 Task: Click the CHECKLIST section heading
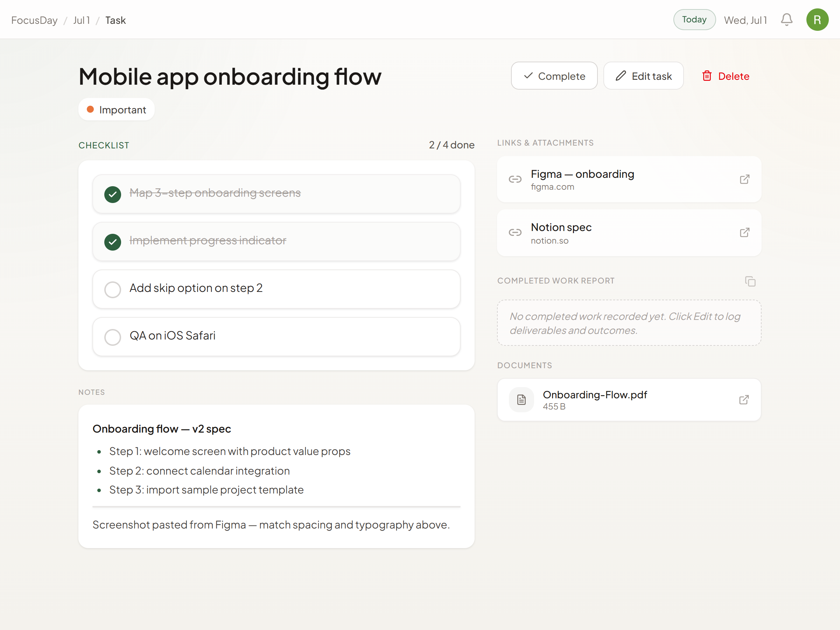[x=104, y=146]
